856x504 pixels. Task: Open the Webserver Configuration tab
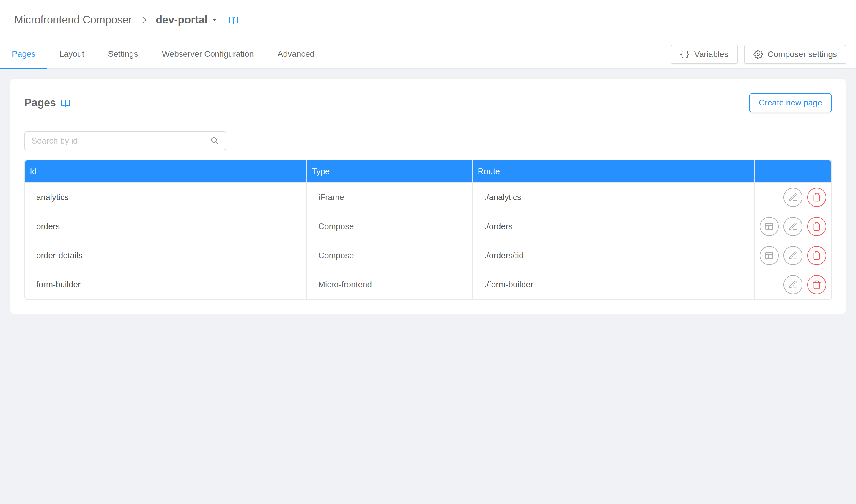207,54
